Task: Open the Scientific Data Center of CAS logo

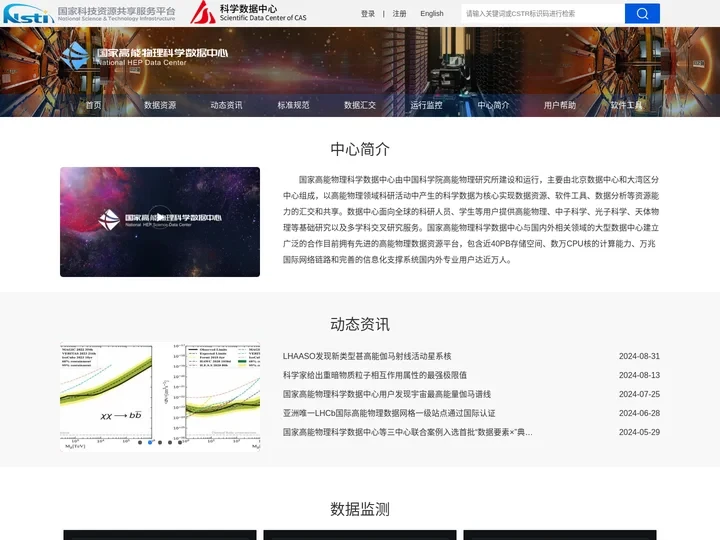Action: point(248,12)
